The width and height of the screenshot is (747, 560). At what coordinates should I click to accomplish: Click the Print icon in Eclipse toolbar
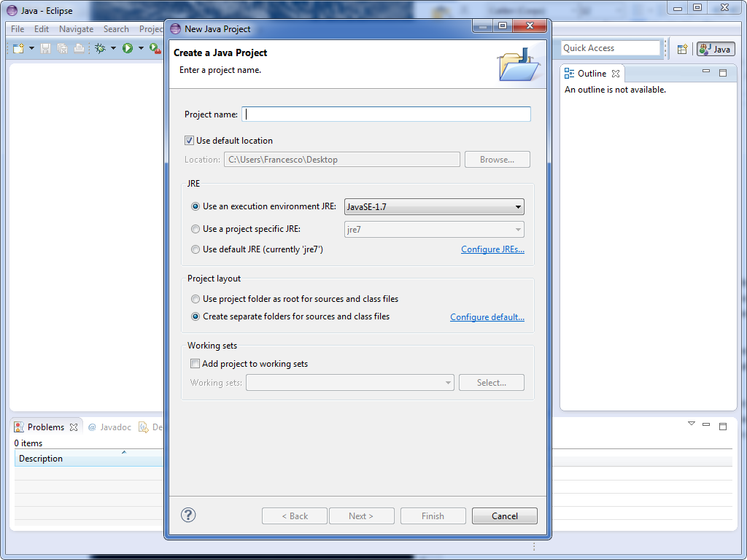79,48
